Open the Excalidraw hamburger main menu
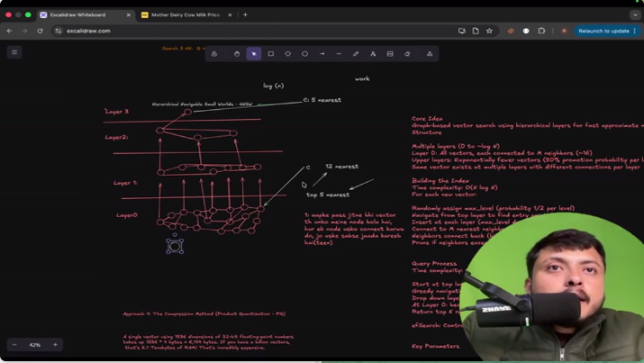Viewport: 644px width, 363px height. (14, 52)
